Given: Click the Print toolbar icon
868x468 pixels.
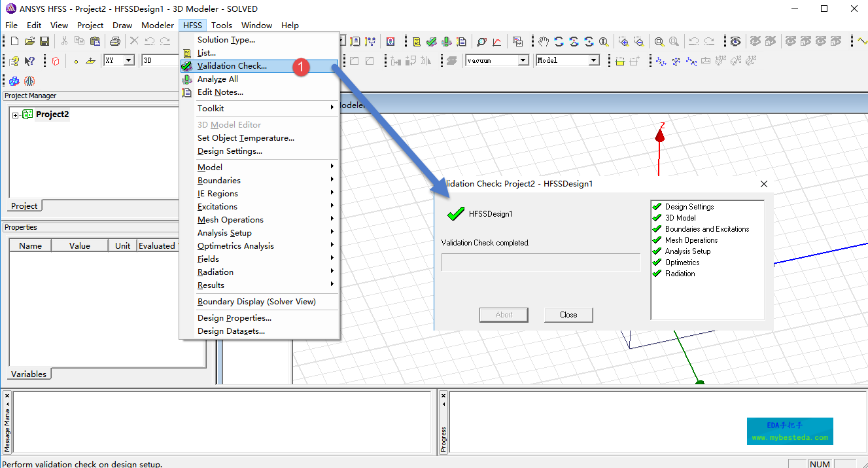Looking at the screenshot, I should [x=115, y=41].
